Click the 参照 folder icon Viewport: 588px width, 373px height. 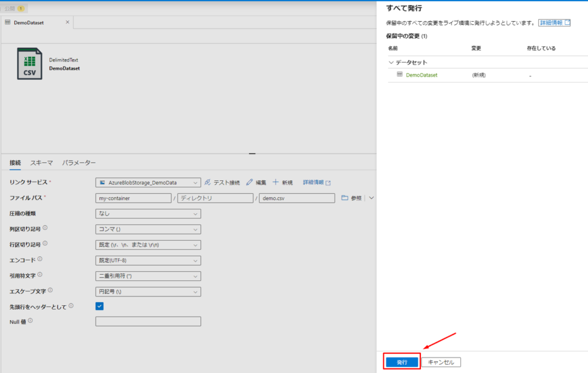point(345,198)
